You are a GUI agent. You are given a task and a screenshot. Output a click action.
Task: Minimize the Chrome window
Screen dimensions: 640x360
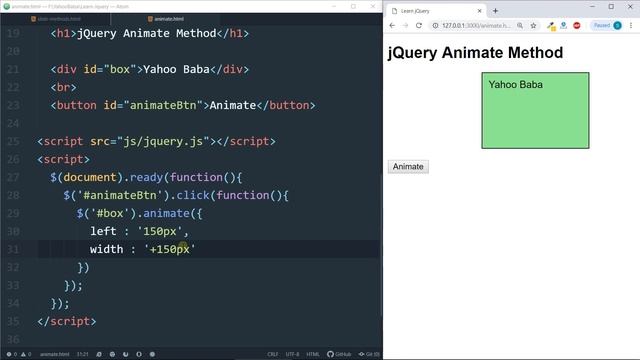pyautogui.click(x=592, y=7)
